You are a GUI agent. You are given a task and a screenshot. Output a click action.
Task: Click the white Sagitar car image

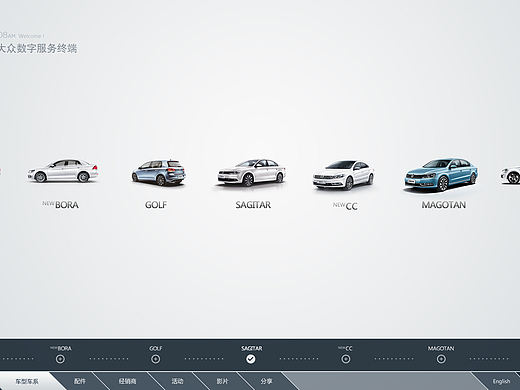click(x=252, y=173)
